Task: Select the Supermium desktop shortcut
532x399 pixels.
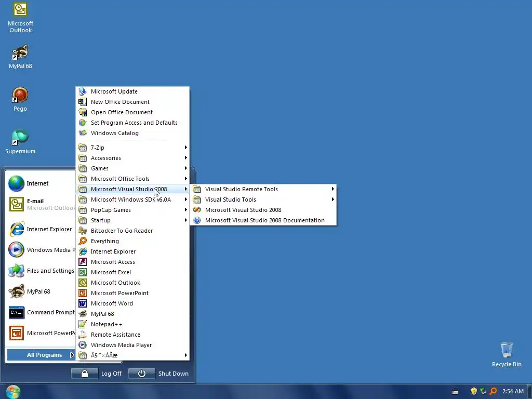Action: (20, 142)
